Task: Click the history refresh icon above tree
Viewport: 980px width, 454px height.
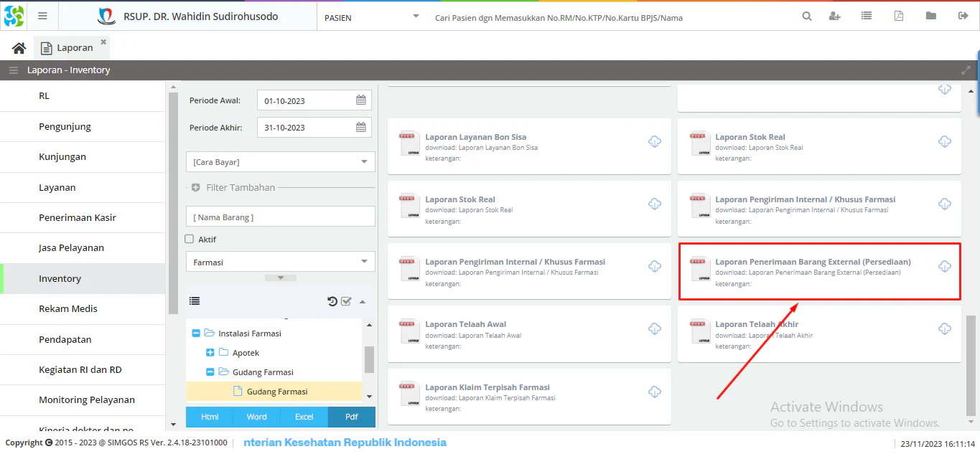Action: (x=332, y=301)
